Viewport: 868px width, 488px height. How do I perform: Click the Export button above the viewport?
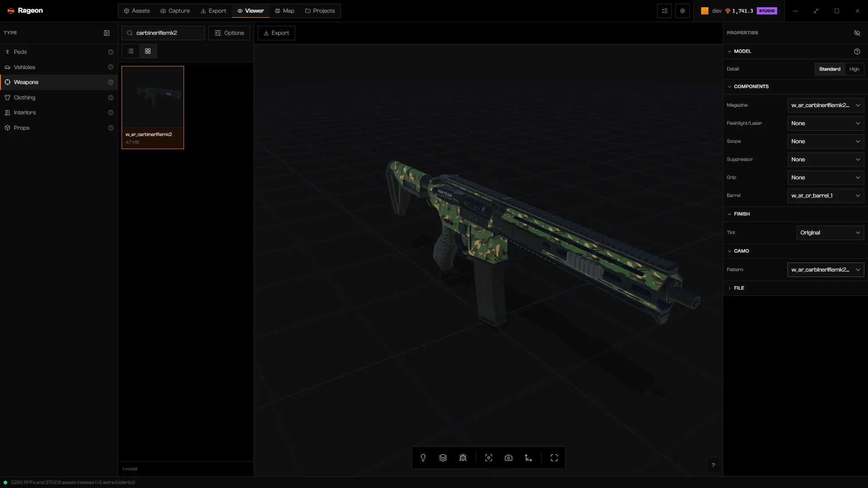coord(276,33)
